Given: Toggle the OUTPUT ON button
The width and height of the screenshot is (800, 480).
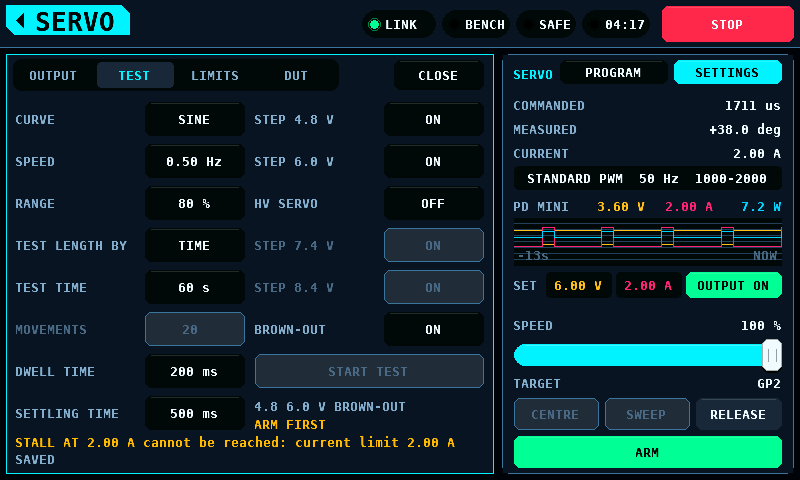Looking at the screenshot, I should [734, 286].
